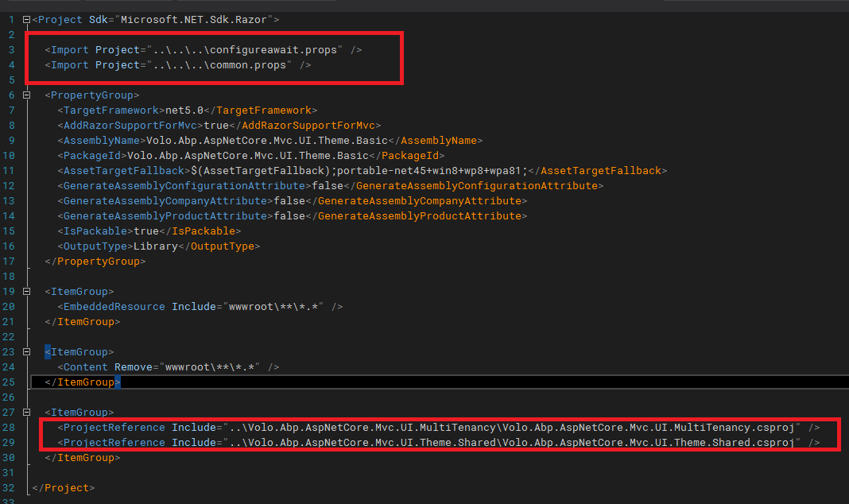The width and height of the screenshot is (849, 504).
Task: Click the OutputType Library value
Action: click(155, 247)
